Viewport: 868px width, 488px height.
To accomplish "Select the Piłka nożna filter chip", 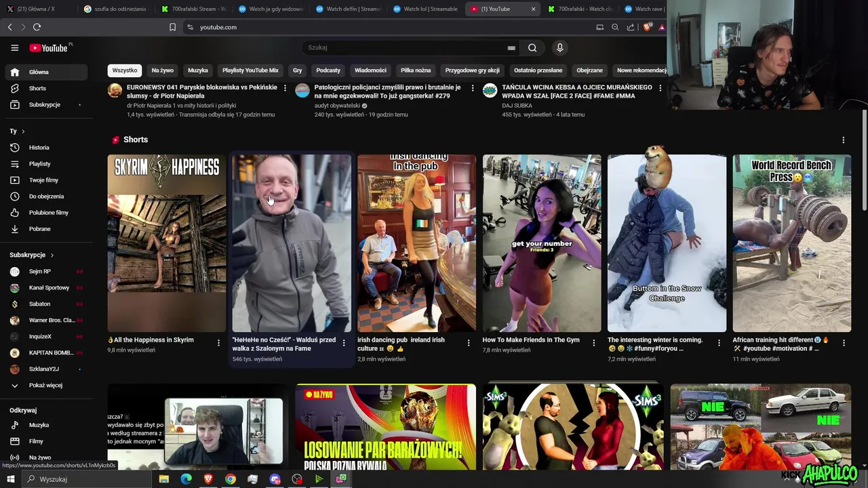I will 416,70.
